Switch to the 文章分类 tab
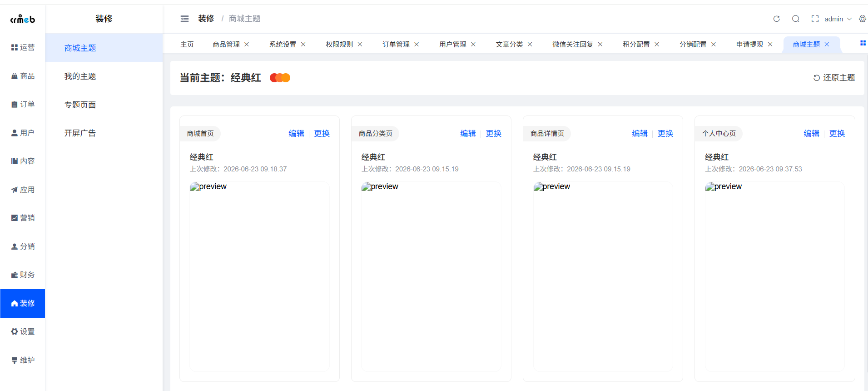The width and height of the screenshot is (868, 391). 509,44
